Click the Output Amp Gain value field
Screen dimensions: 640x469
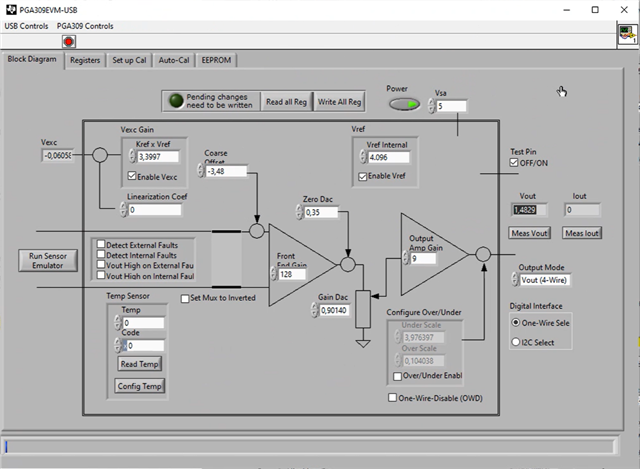click(x=423, y=258)
